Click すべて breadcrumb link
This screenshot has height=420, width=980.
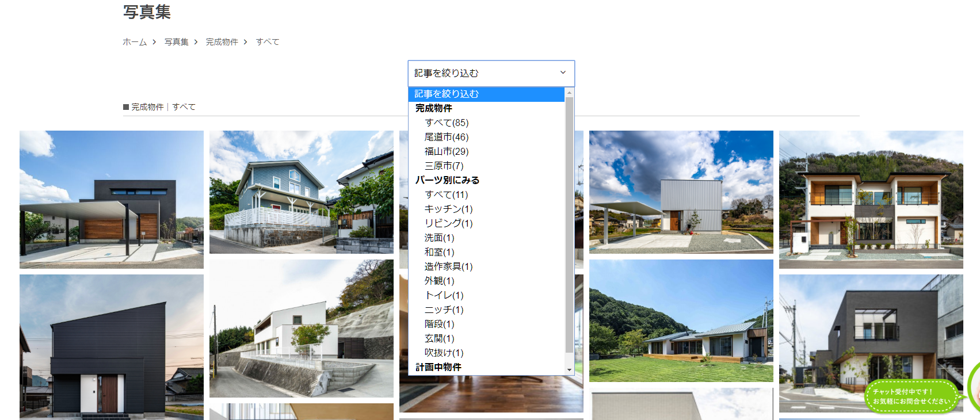[268, 42]
